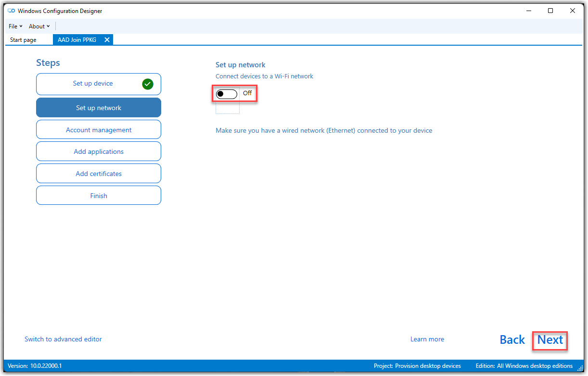Close the Windows Configuration Designer window
Screen dimensions: 588x376
click(x=573, y=11)
